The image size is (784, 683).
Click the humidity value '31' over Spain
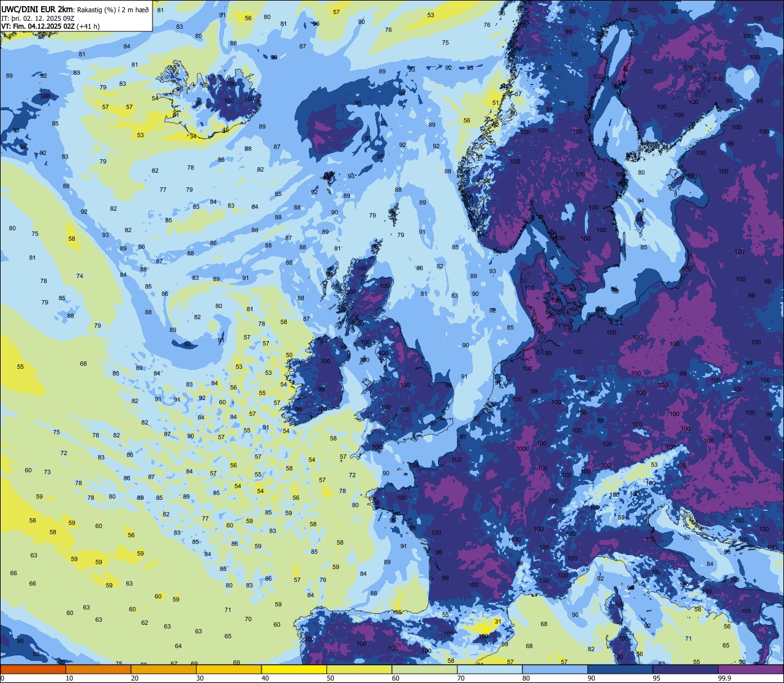coord(498,621)
